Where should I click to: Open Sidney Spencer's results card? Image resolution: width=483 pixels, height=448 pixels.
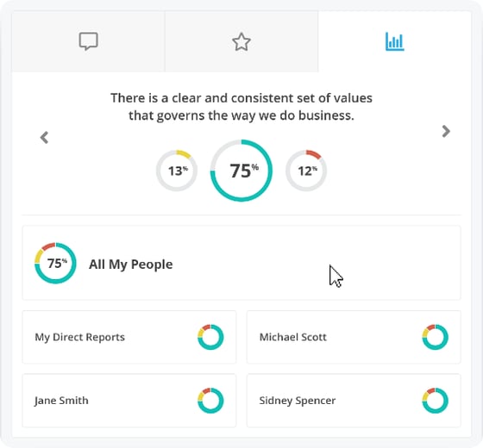(x=354, y=401)
